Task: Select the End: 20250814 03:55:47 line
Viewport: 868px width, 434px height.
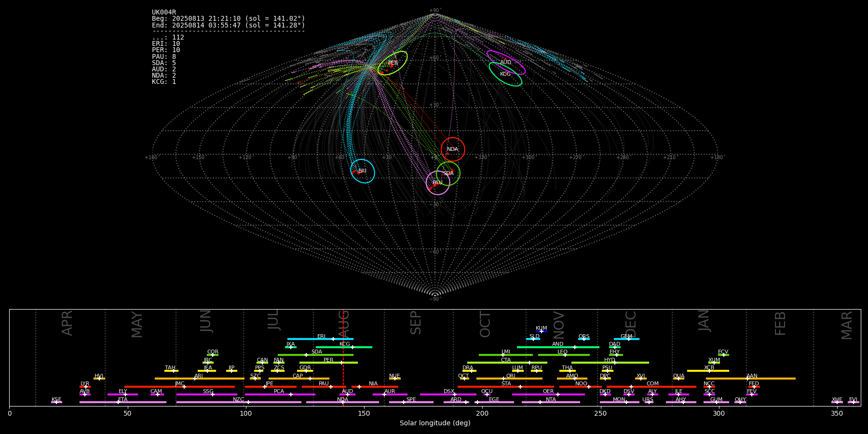Action: tap(229, 25)
